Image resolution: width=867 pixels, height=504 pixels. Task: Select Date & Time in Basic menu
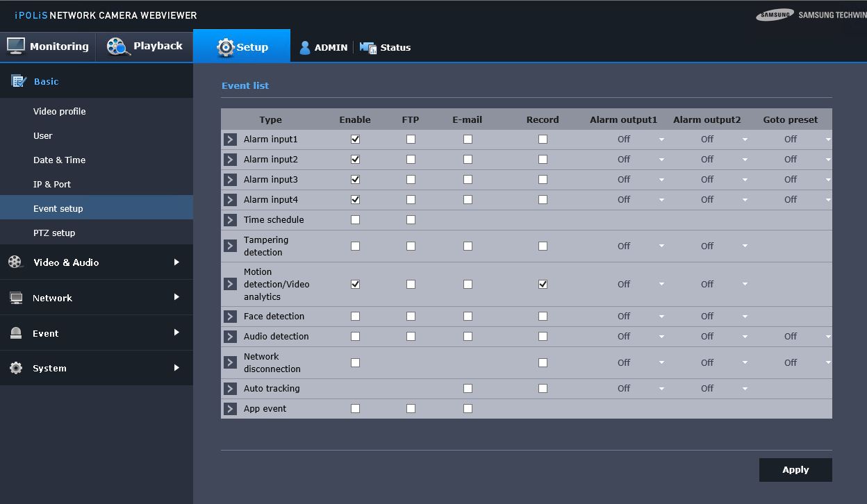(x=60, y=160)
